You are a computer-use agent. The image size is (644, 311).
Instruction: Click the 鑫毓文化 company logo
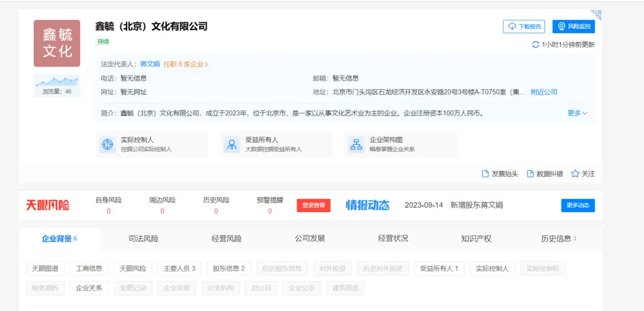point(57,43)
